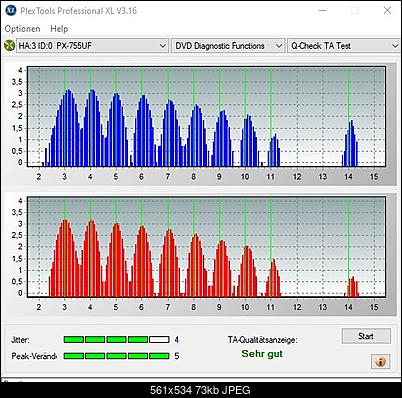Click the Peak-Veränd score value 5
Viewport: 402px width, 398px height.
(x=177, y=356)
